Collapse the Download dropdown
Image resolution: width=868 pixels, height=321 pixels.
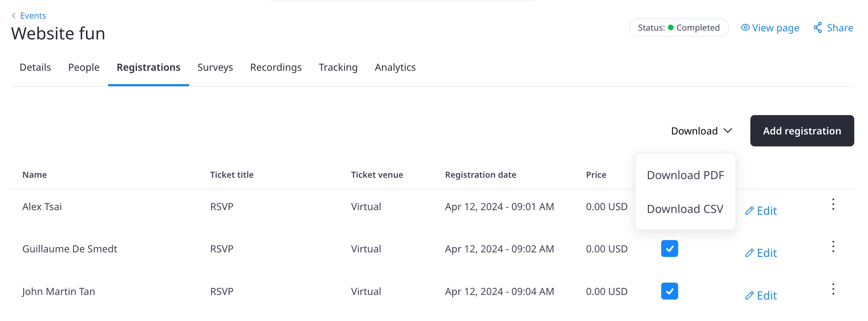pyautogui.click(x=701, y=131)
